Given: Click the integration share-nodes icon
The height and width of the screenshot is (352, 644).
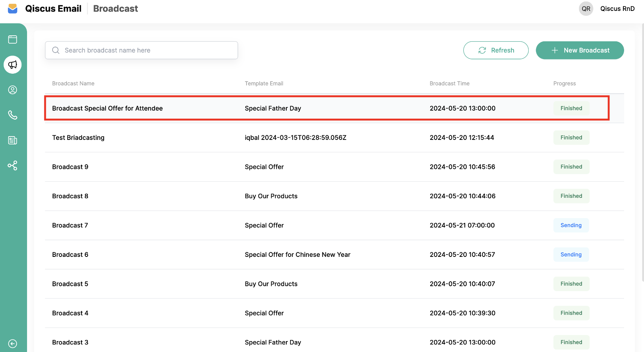Looking at the screenshot, I should point(13,165).
